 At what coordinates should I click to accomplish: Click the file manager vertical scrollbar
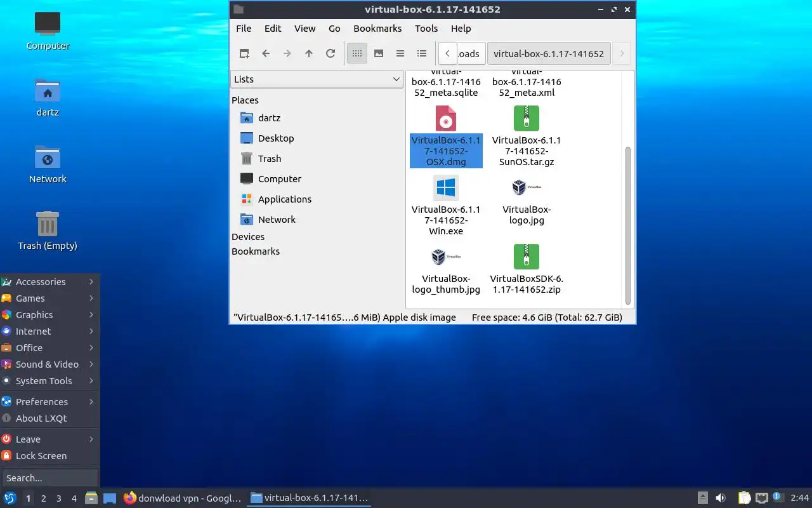(628, 225)
